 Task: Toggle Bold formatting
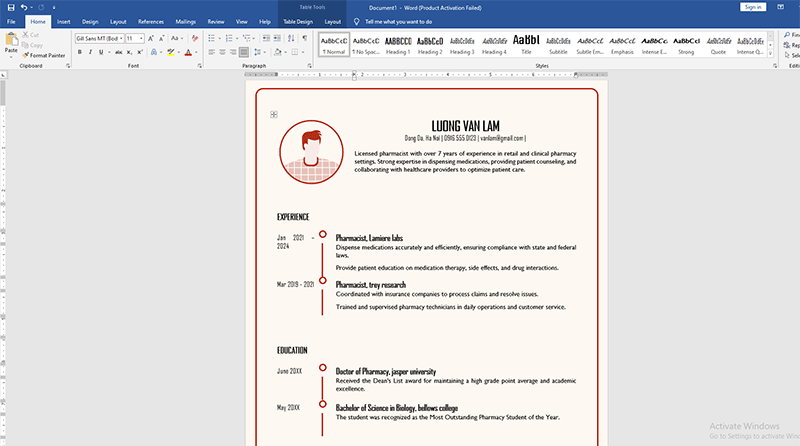click(x=80, y=52)
